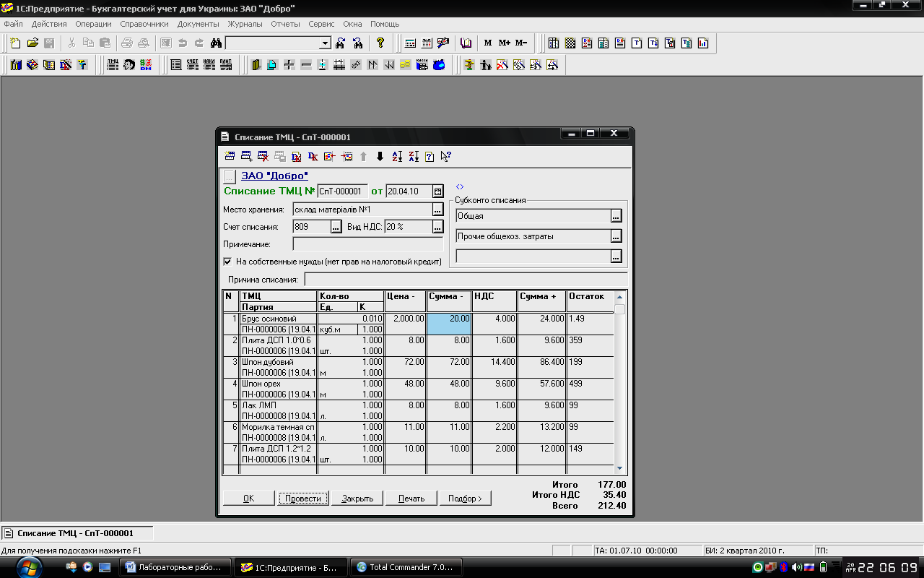Click the OK button
This screenshot has width=924, height=578.
pos(249,499)
